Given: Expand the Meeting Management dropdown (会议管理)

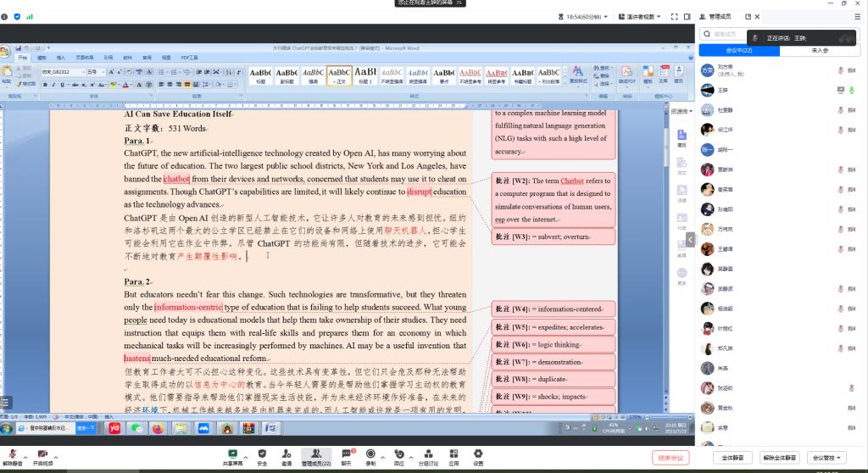Looking at the screenshot, I should tap(826, 458).
